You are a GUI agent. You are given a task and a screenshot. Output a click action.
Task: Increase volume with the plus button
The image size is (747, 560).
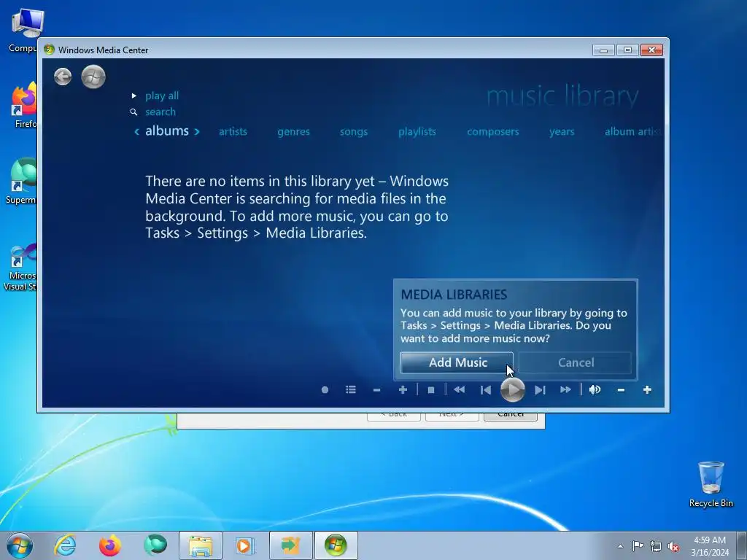[x=647, y=390]
